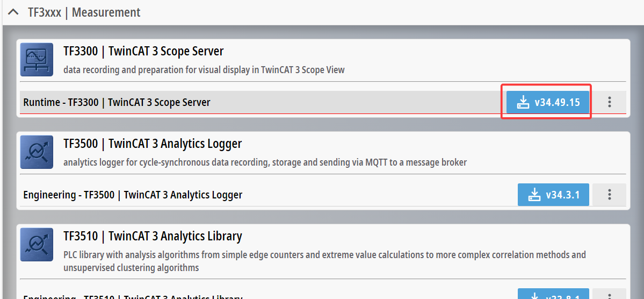
Task: Click the TF3300 Scope Server product icon
Action: point(37,59)
